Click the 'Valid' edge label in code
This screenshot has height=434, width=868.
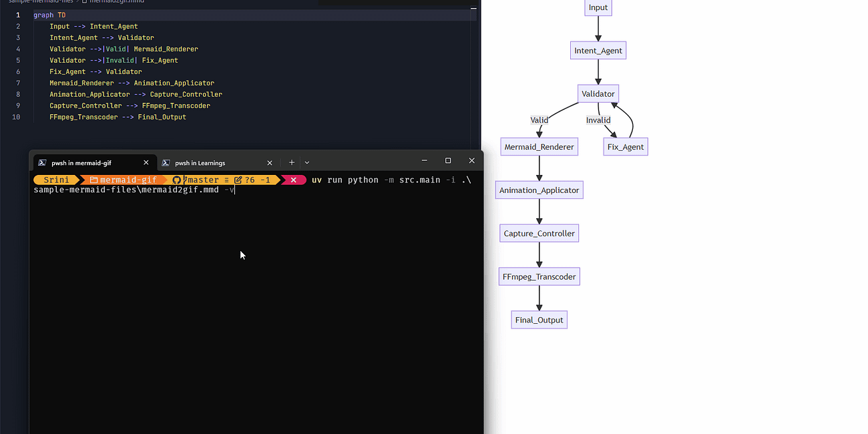(x=116, y=49)
